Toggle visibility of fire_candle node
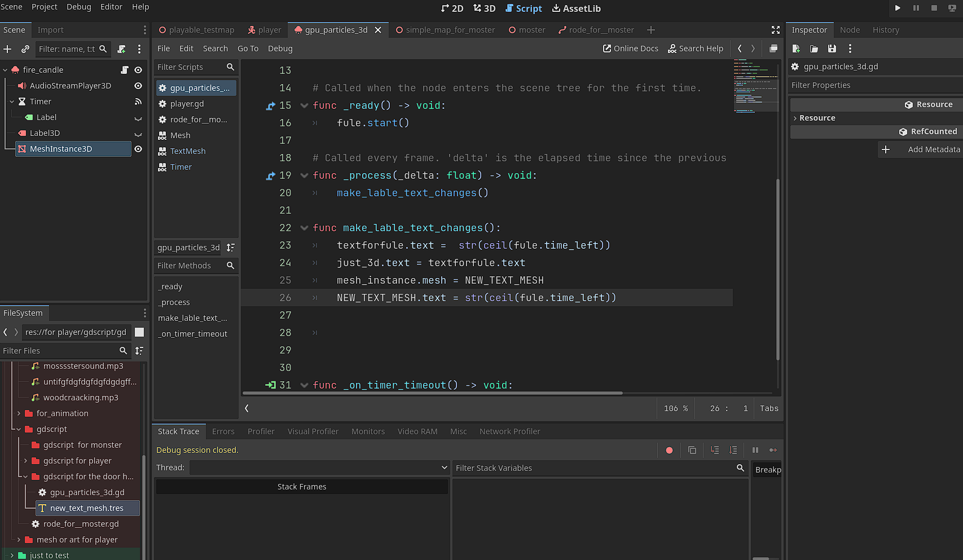 (138, 70)
